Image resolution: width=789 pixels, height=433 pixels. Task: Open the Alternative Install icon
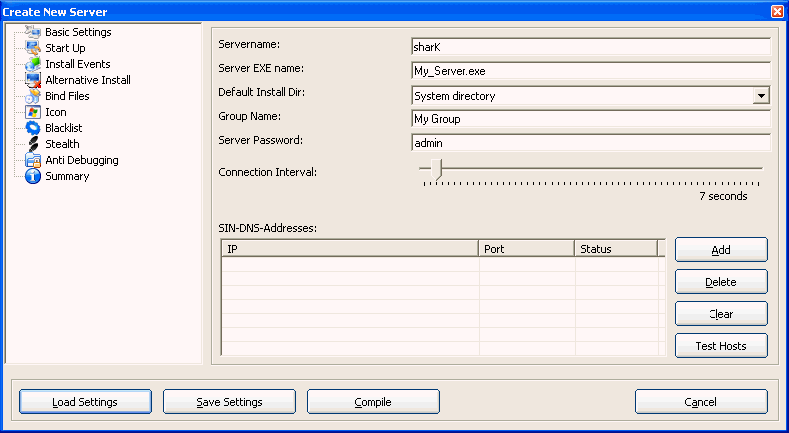tap(32, 80)
